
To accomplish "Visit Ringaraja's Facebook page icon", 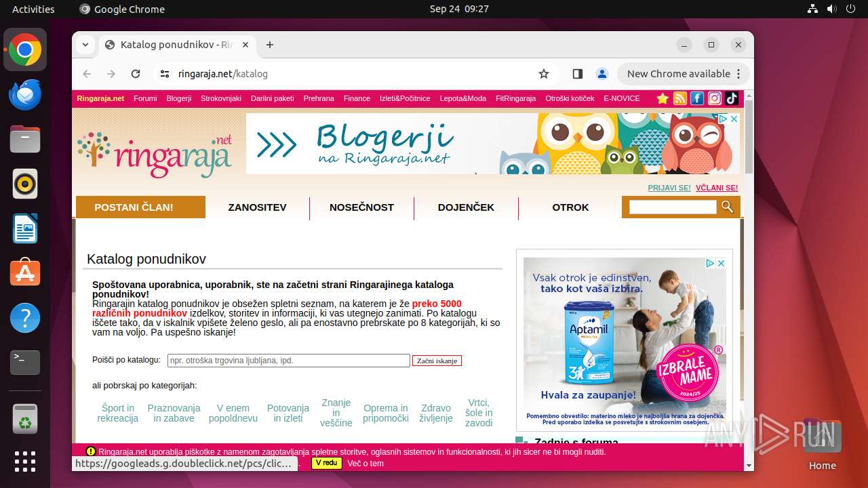I will (x=697, y=98).
